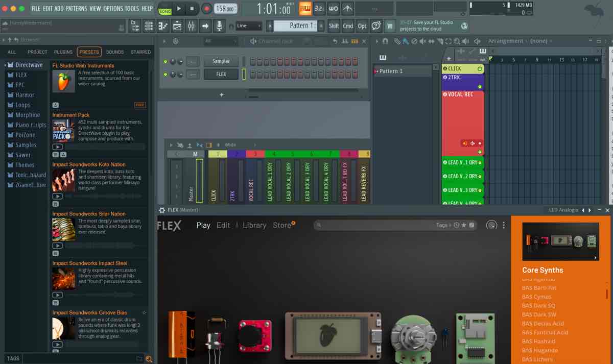Mute the Sampler channel green light

(x=166, y=61)
